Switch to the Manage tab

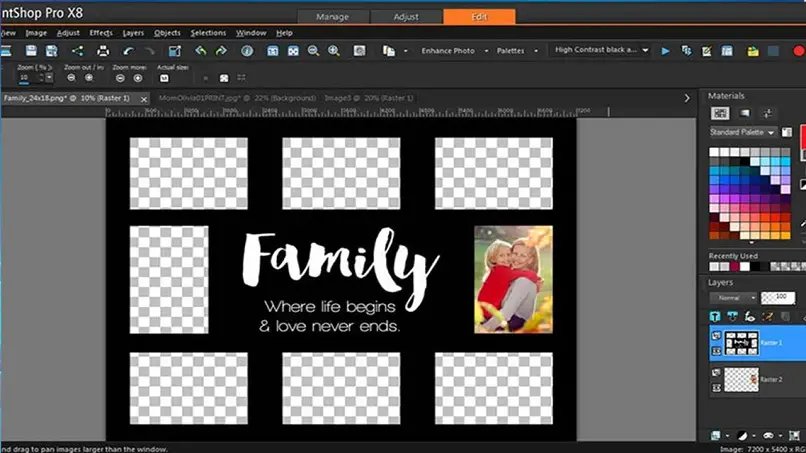click(332, 17)
